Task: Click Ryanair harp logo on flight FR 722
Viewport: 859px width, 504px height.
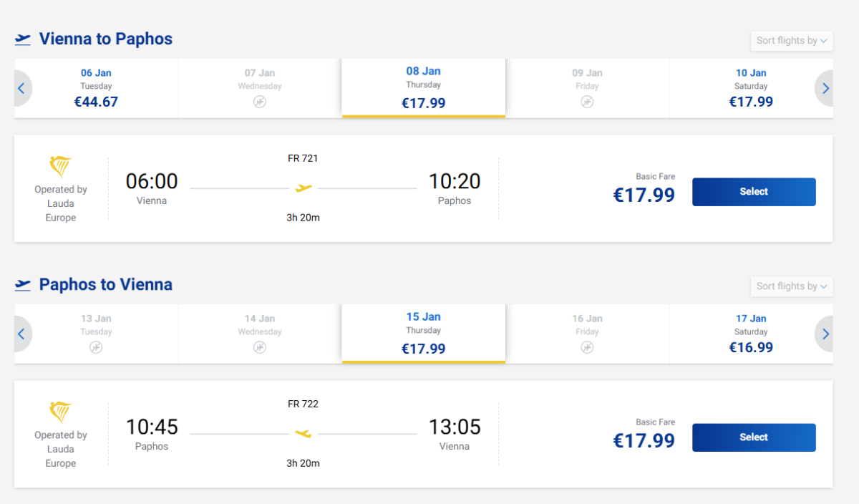Action: (60, 413)
